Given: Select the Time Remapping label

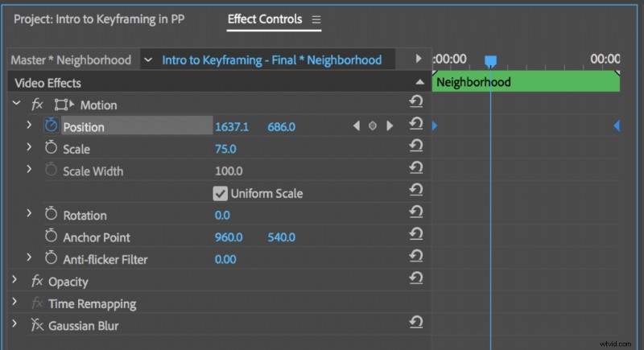Looking at the screenshot, I should pos(93,304).
